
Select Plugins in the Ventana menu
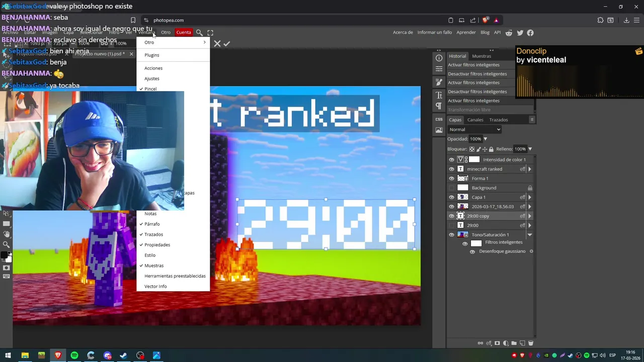[x=173, y=55]
